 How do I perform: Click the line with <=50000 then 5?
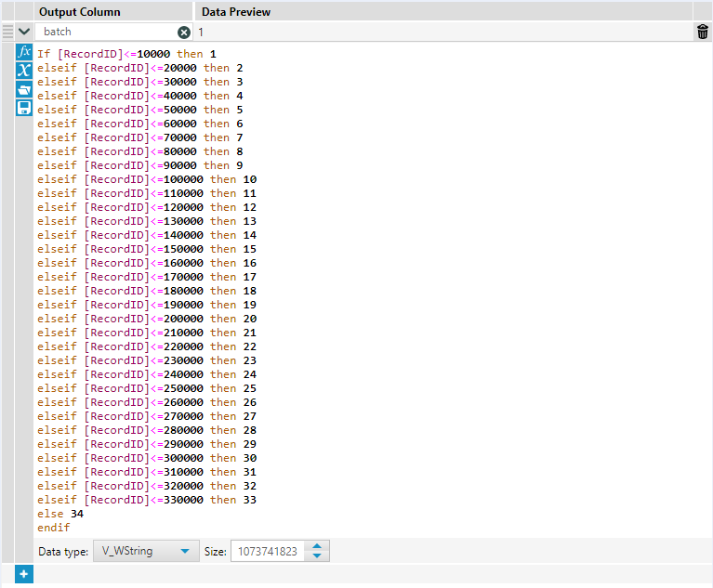tap(140, 110)
